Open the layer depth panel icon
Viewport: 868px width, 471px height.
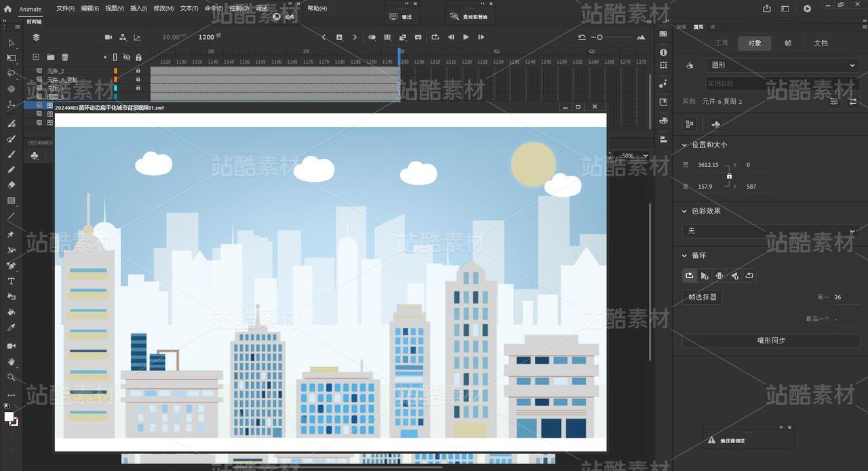tap(137, 37)
